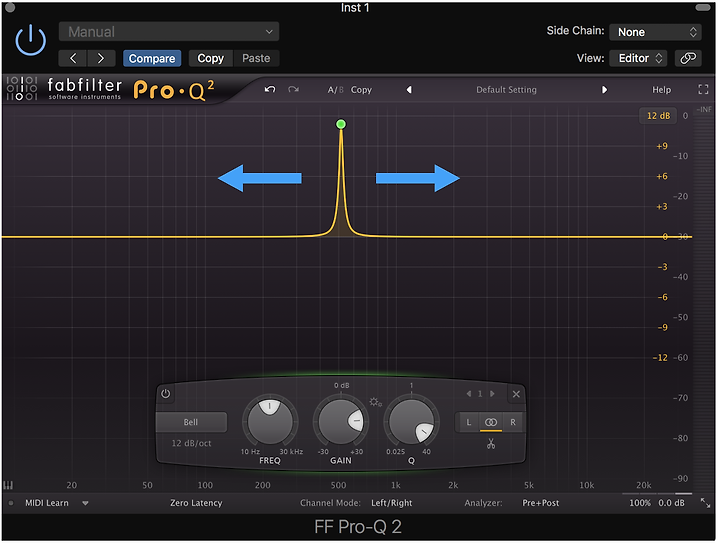This screenshot has height=543, width=720.
Task: Select the green EQ band node
Action: click(341, 124)
